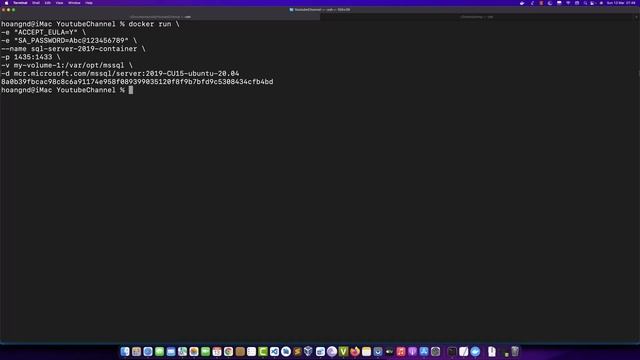Open Firefox from the Dock
The image size is (640, 360).
click(355, 351)
